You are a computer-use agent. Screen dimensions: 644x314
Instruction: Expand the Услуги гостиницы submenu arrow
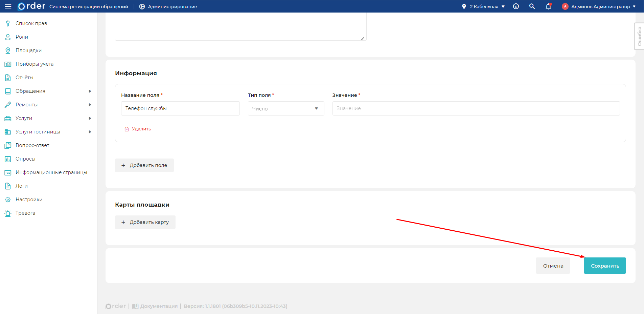90,132
